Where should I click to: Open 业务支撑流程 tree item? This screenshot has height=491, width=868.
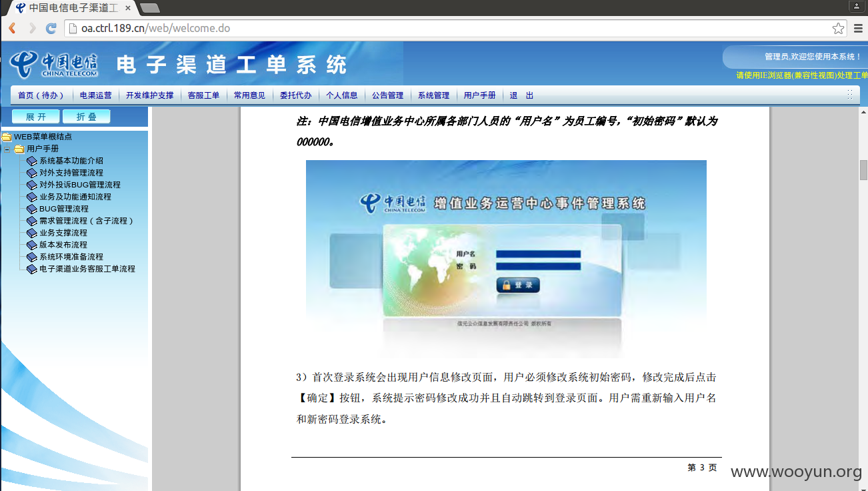click(x=63, y=233)
